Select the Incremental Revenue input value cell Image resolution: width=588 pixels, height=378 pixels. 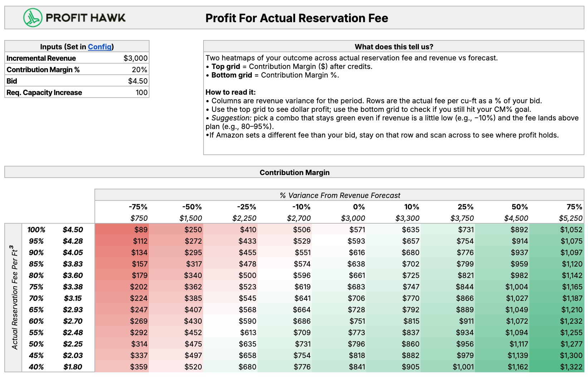pyautogui.click(x=135, y=58)
